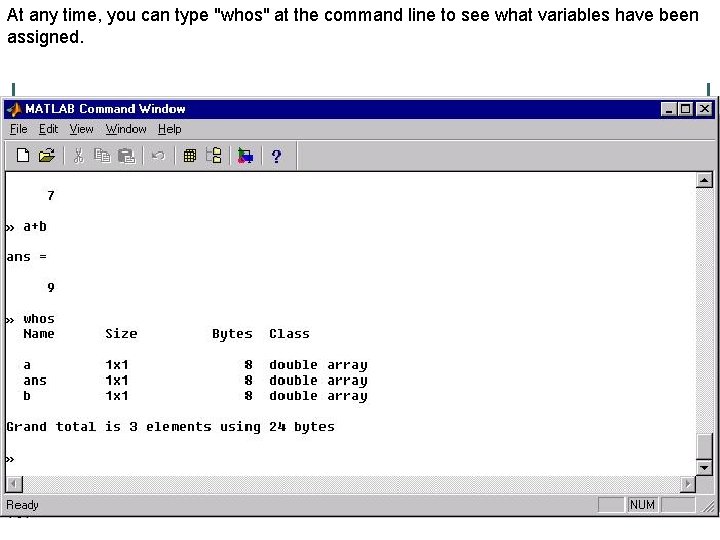This screenshot has height=540, width=720.
Task: Click the 'Ready' status bar text
Action: (22, 505)
